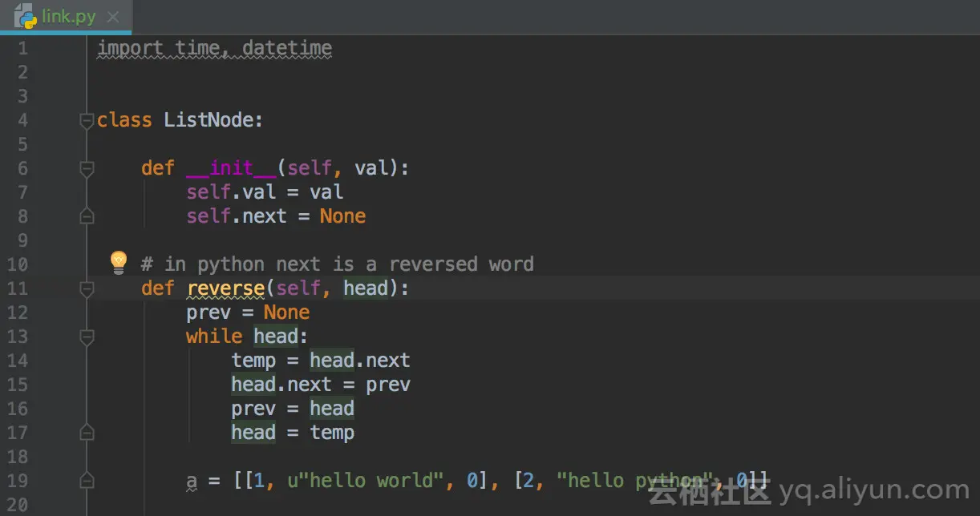Click the '# in python next is a reversed word' comment
Viewport: 980px width, 516px height.
tap(338, 264)
